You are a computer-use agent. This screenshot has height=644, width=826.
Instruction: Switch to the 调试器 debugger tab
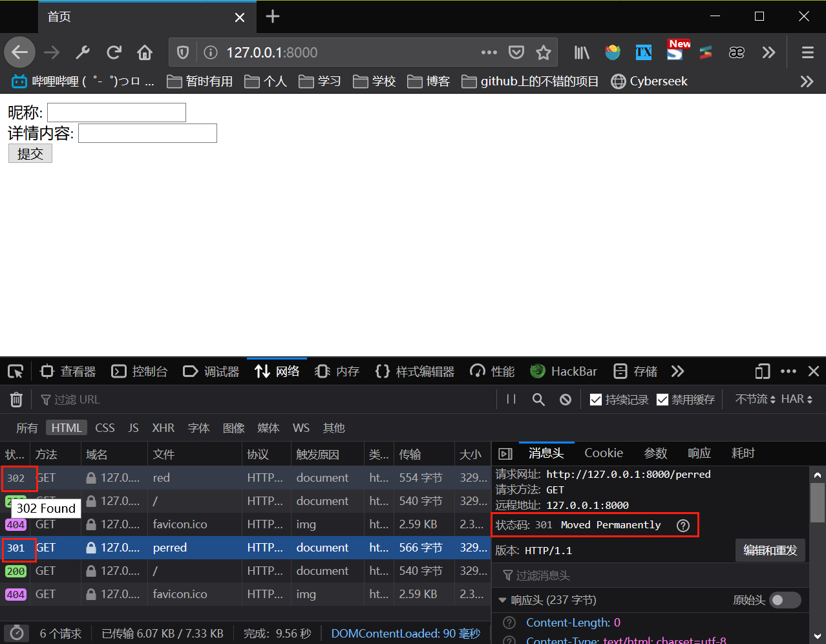211,371
